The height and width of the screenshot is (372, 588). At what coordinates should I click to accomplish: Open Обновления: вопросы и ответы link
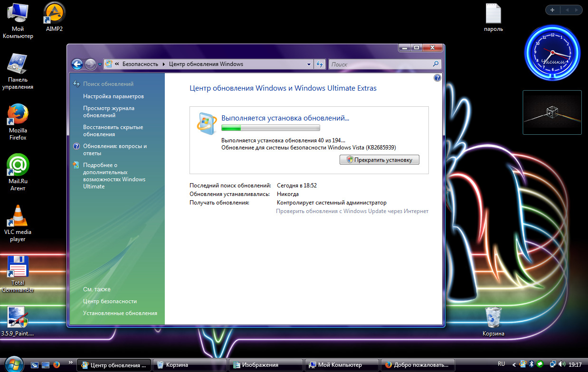[115, 149]
